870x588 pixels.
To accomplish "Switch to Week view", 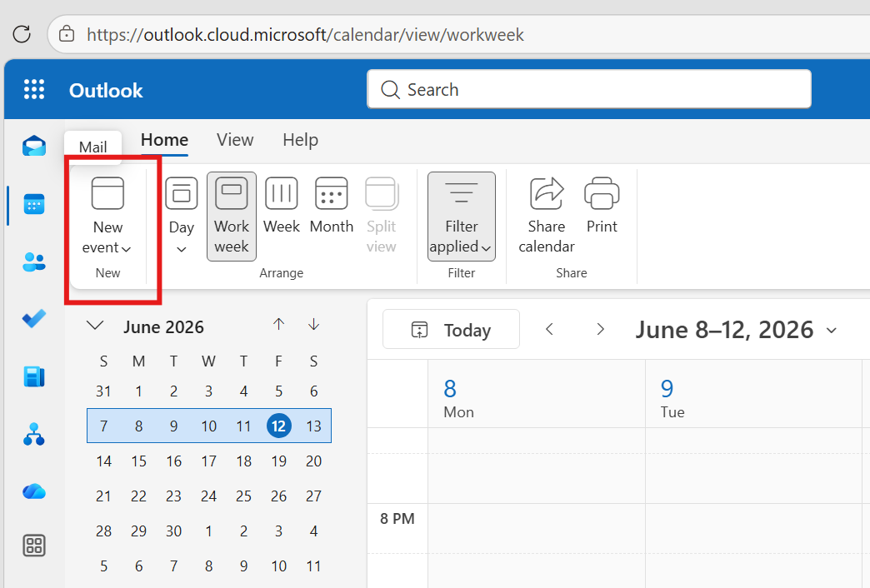I will pos(282,205).
